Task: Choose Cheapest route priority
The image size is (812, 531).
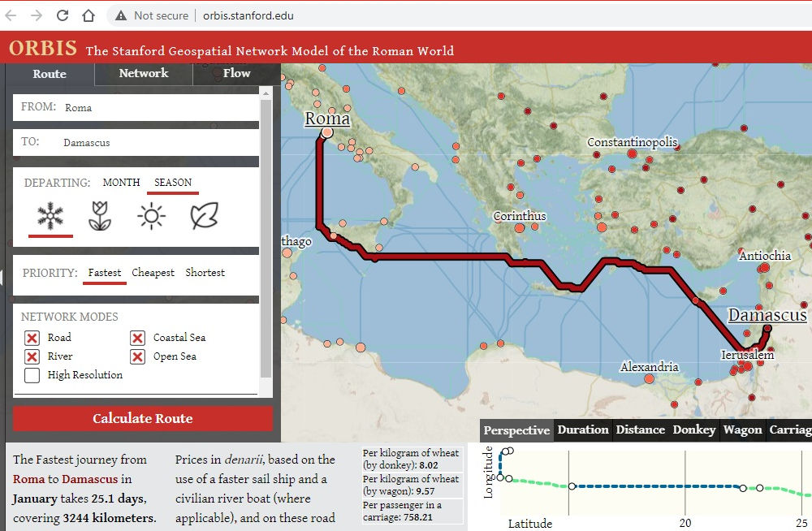Action: click(x=153, y=273)
